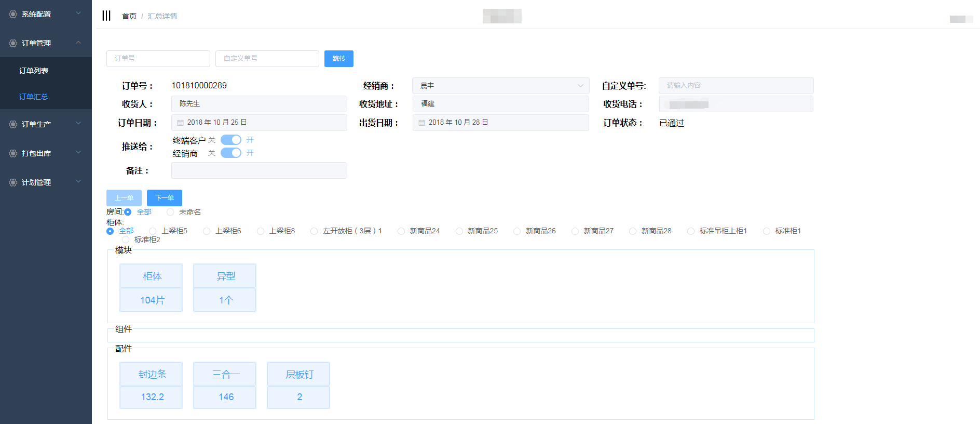Expand the 系统配置 menu chevron
Viewport: 980px width, 424px height.
point(78,13)
